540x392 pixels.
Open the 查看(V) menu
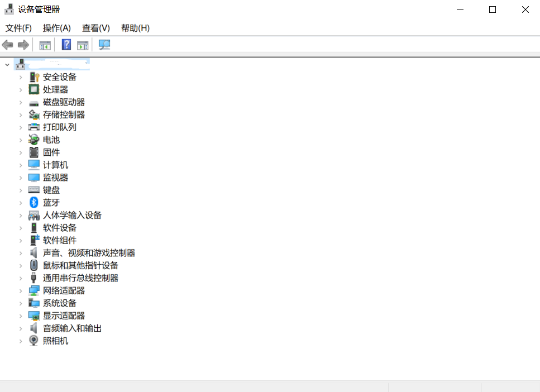95,28
